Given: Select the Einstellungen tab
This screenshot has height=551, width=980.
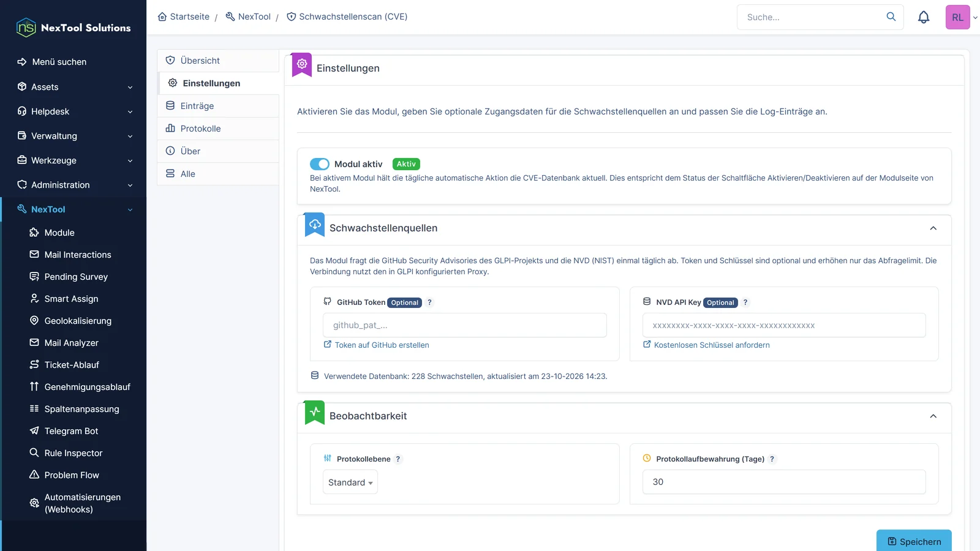Looking at the screenshot, I should [x=218, y=83].
